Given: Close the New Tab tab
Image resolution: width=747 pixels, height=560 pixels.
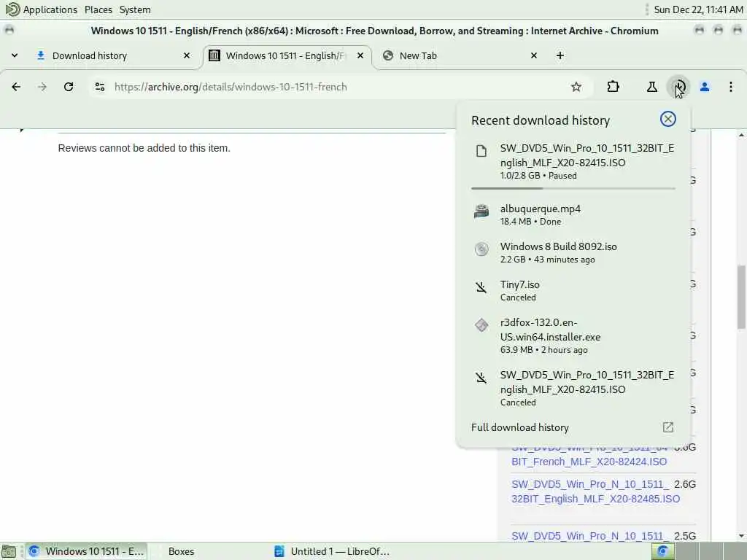Looking at the screenshot, I should pos(534,55).
